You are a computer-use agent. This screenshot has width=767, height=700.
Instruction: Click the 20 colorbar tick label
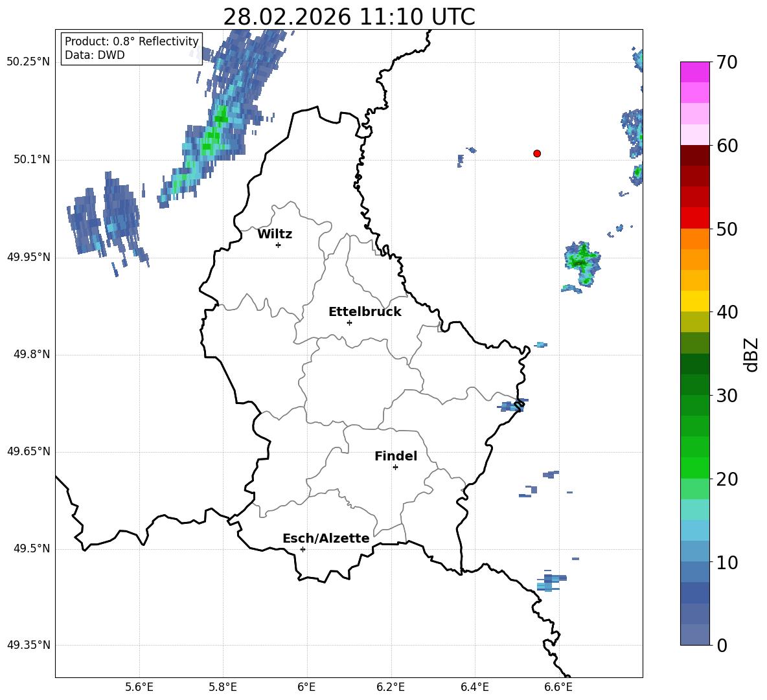726,479
